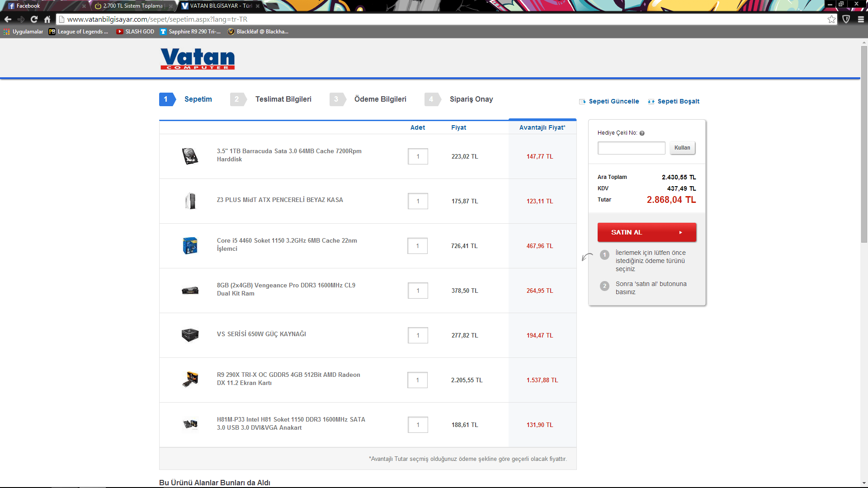This screenshot has width=868, height=488.
Task: Click the Hediye Çeki No input field
Action: tap(631, 148)
